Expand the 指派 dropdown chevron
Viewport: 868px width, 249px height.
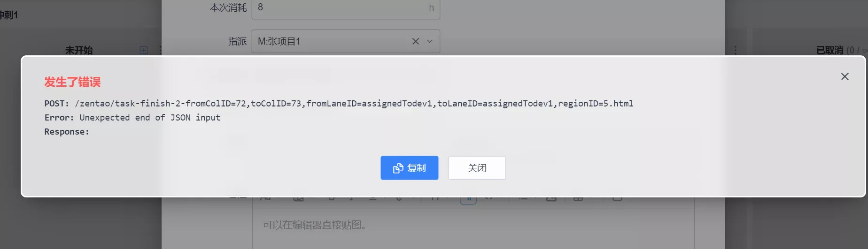(430, 41)
